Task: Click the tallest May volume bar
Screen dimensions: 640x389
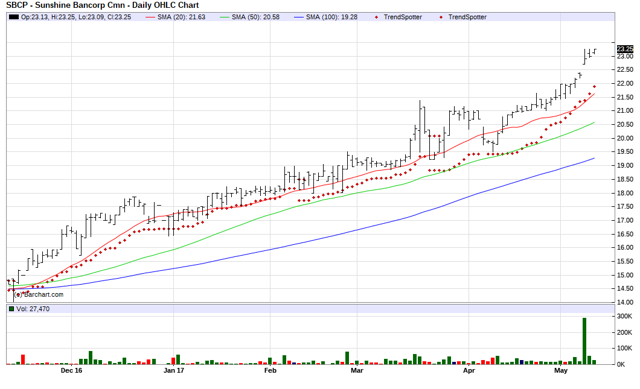Action: tap(584, 341)
